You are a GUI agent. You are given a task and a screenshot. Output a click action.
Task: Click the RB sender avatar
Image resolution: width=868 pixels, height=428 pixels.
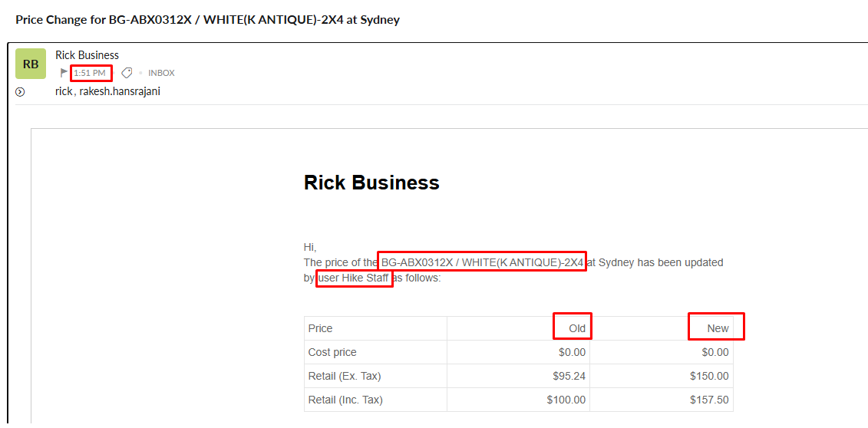31,64
